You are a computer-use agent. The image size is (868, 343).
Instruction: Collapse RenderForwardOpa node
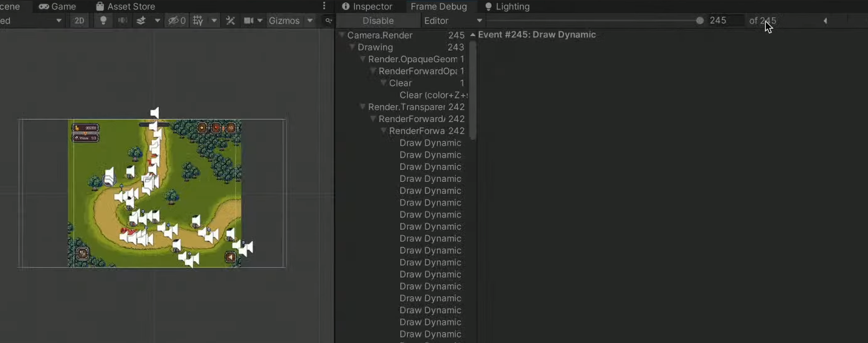click(373, 71)
